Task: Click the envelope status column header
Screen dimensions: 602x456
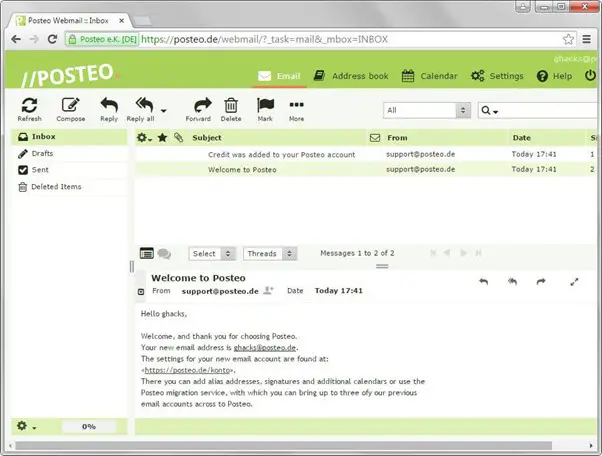Action: click(x=375, y=138)
